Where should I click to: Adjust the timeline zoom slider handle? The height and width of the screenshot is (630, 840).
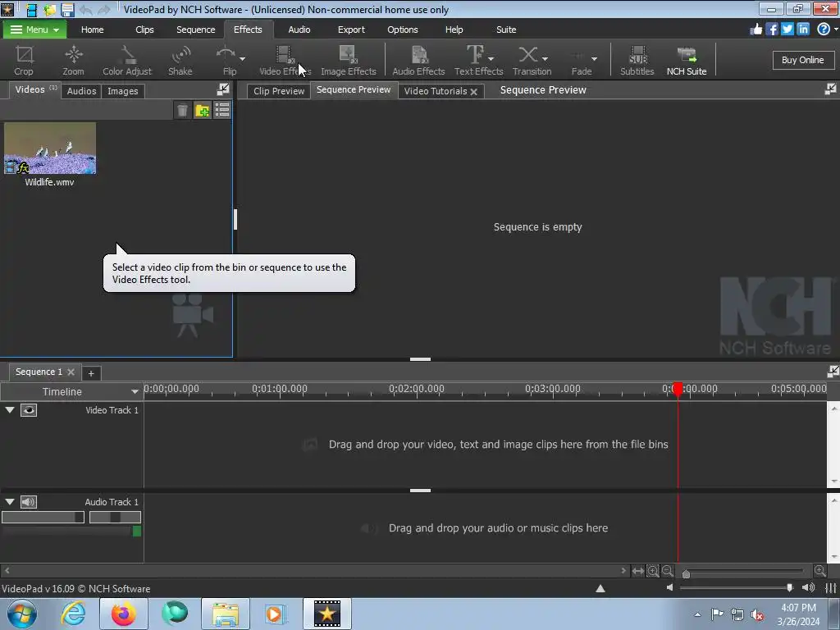point(686,573)
